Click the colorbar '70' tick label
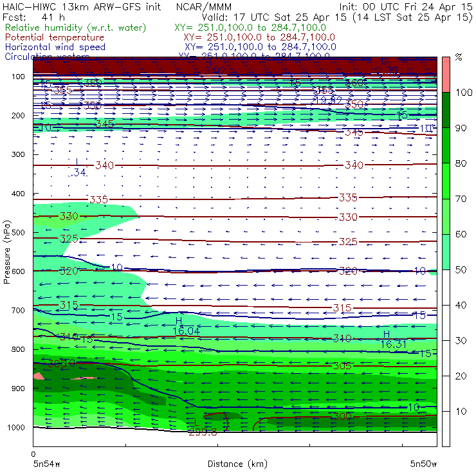Viewport: 476px width, 476px height. pyautogui.click(x=461, y=199)
